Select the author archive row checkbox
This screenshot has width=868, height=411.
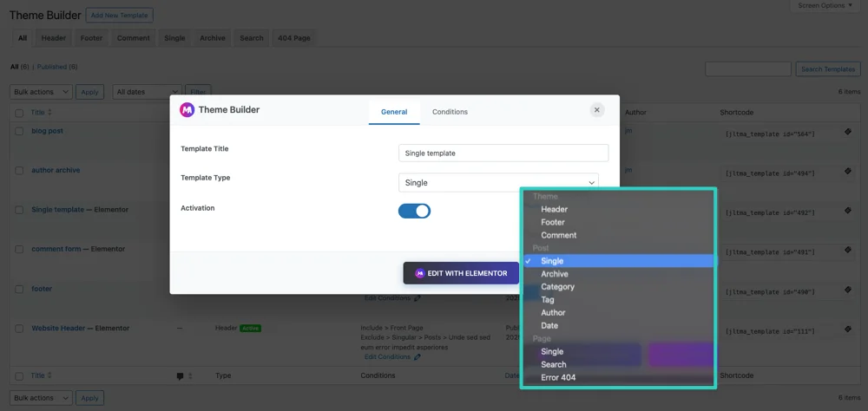[x=19, y=171]
